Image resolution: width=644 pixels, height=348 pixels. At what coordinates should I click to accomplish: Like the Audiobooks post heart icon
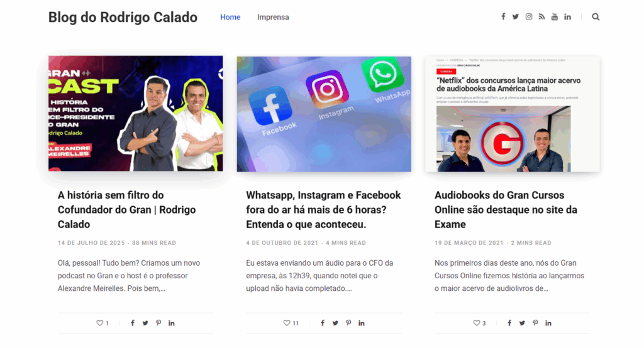[x=477, y=323]
